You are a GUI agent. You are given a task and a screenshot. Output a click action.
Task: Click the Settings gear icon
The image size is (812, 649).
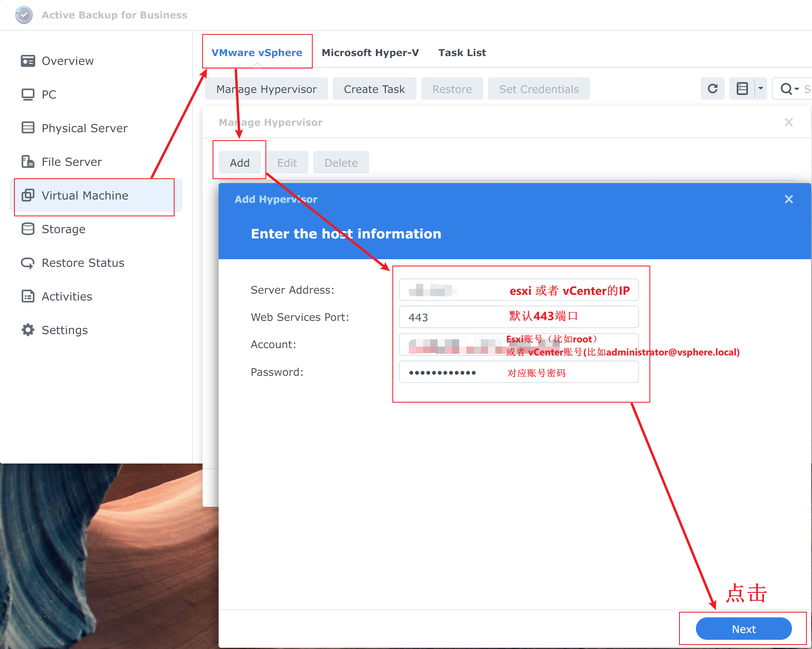[x=28, y=330]
